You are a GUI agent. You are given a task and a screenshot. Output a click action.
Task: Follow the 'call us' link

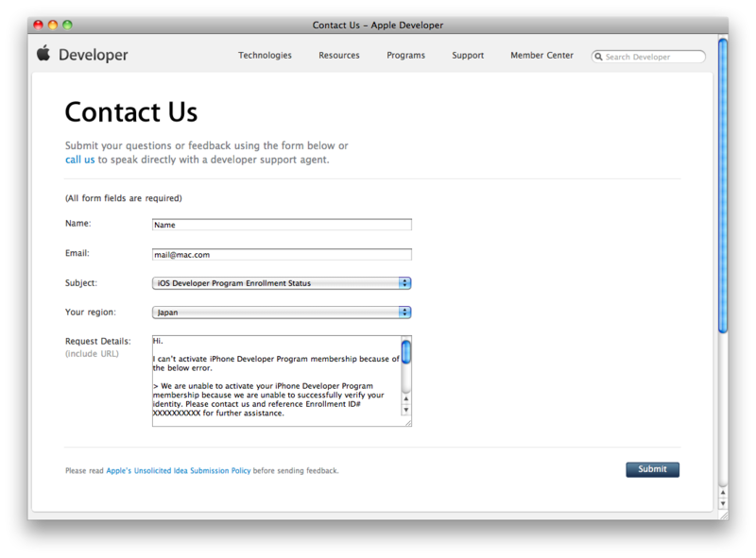point(80,160)
